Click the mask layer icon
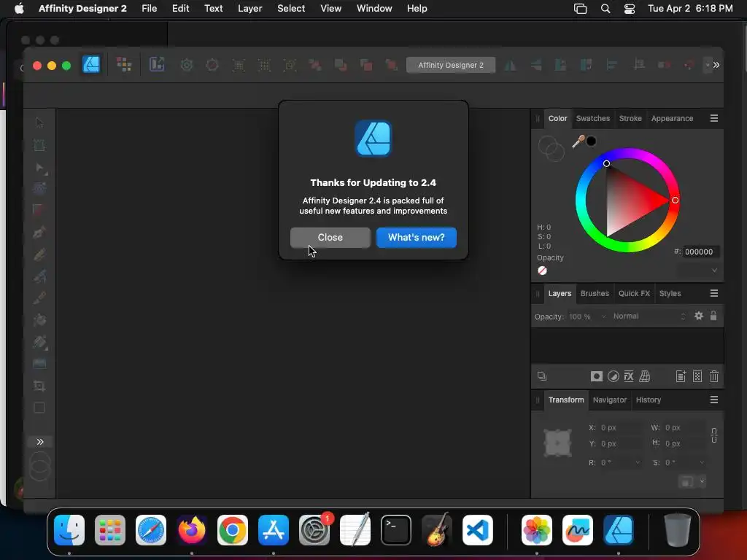The image size is (747, 560). 597,376
